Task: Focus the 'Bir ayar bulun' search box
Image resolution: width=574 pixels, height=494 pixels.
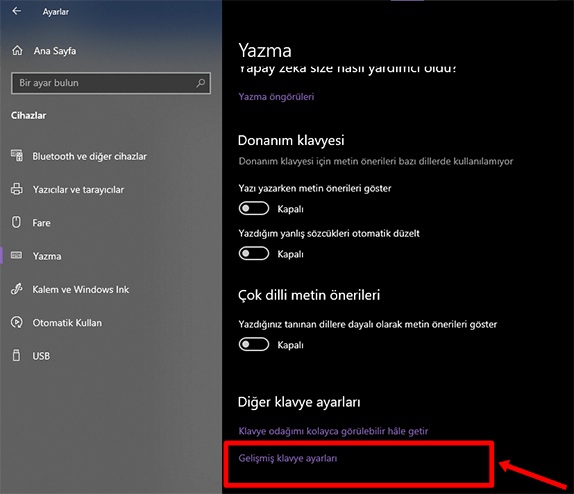Action: (111, 83)
